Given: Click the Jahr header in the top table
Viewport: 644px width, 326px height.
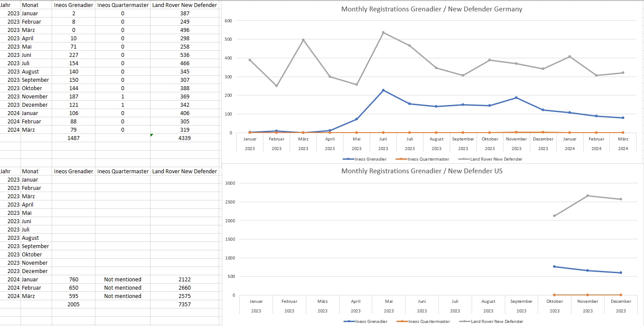Looking at the screenshot, I should [6, 5].
